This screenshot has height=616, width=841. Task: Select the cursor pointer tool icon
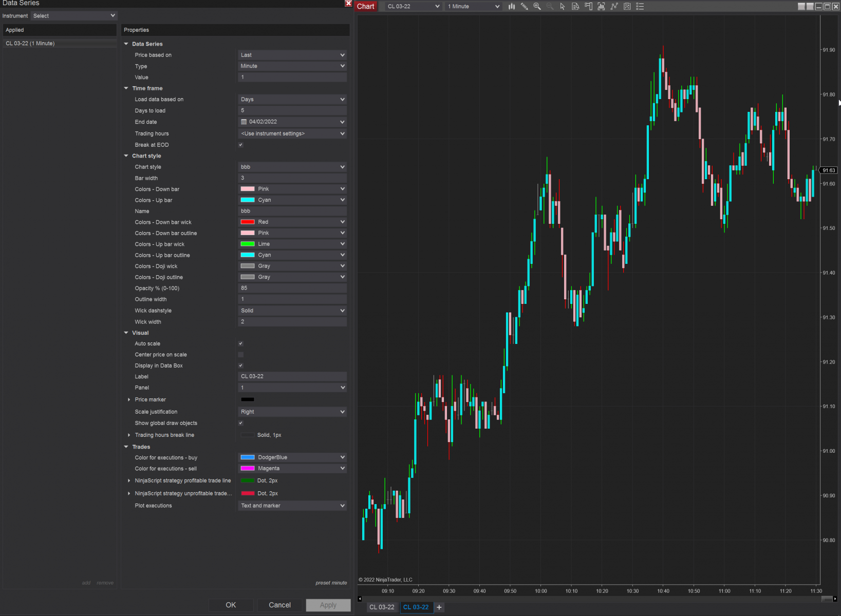[563, 7]
